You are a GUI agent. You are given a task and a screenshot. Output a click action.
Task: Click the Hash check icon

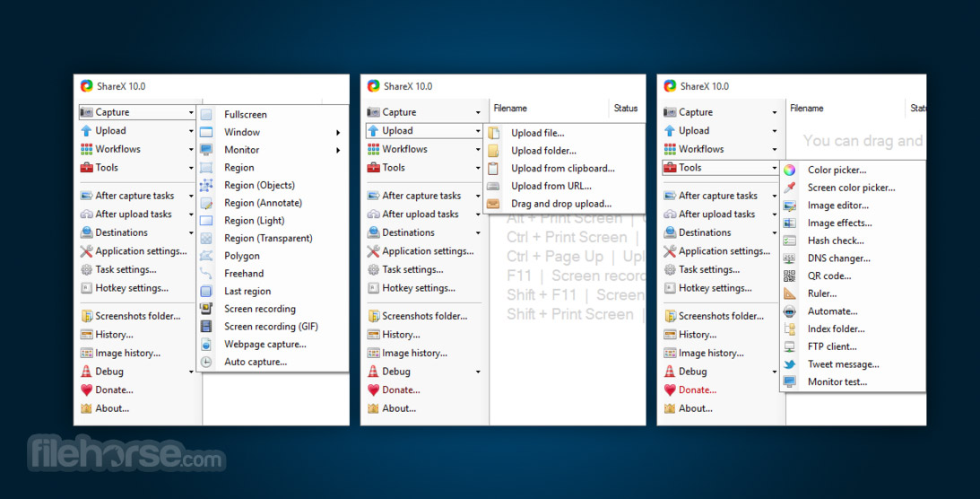790,241
